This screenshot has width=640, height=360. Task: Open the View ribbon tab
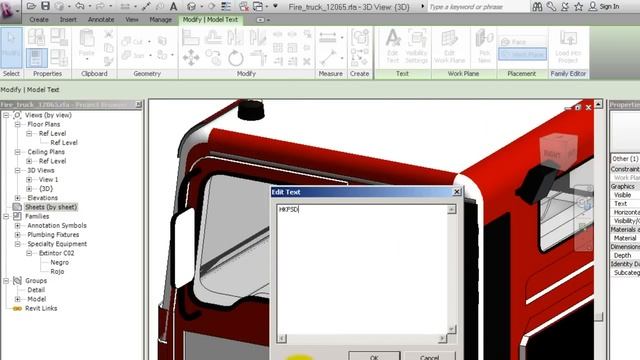pos(132,20)
